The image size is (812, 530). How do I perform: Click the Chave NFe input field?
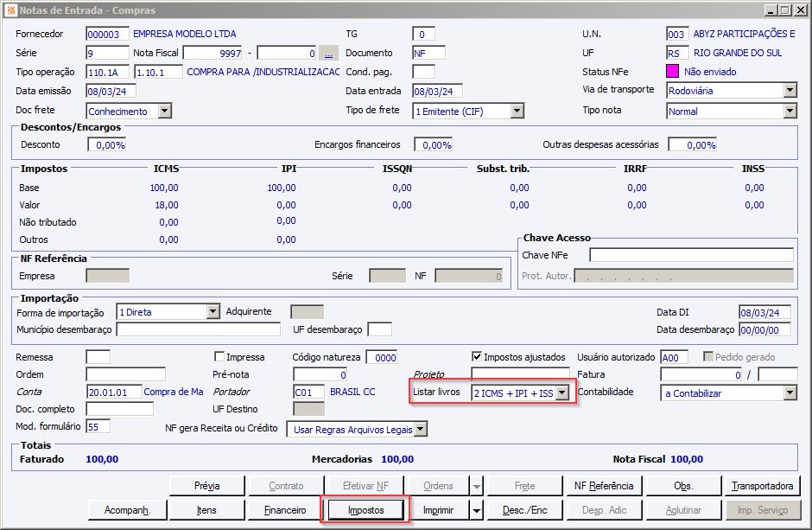691,255
